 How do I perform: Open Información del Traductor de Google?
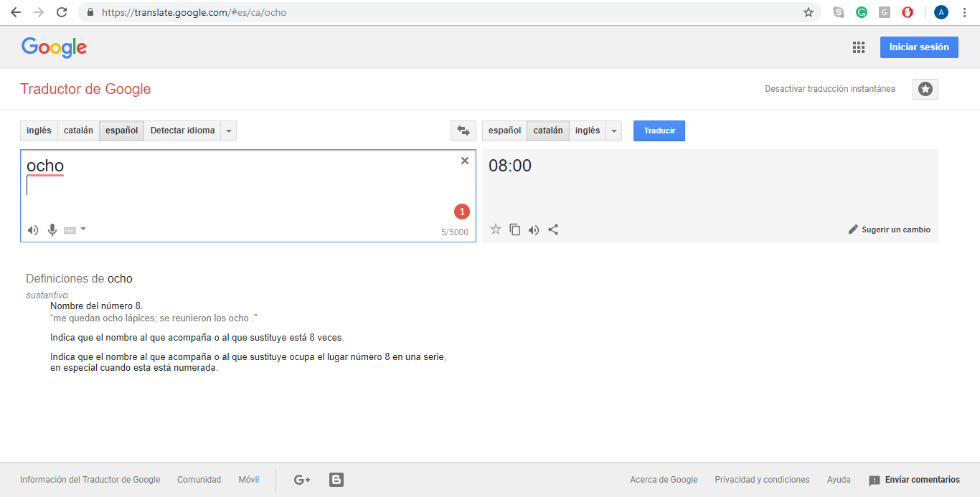tap(90, 480)
